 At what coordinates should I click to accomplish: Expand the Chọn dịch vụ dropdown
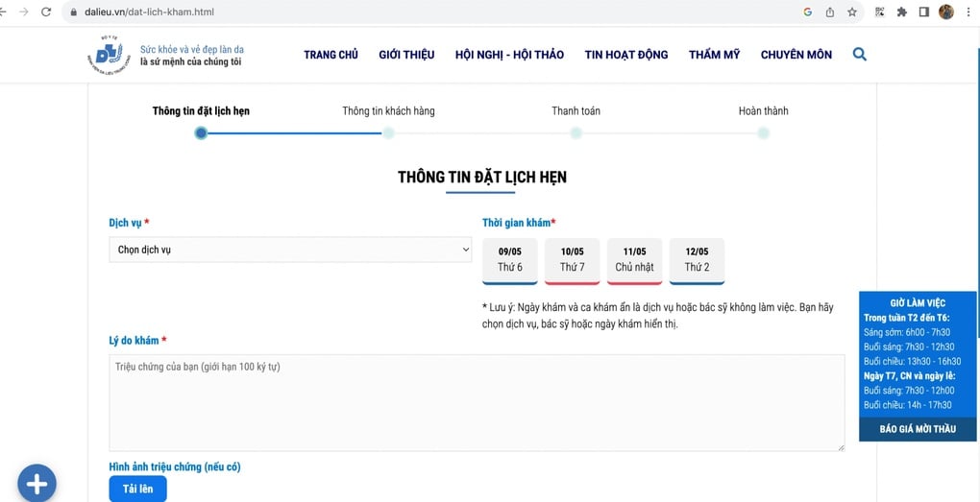pos(290,250)
